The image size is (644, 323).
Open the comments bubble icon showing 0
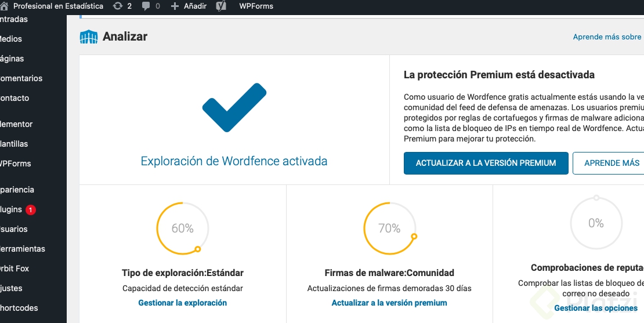click(x=146, y=6)
